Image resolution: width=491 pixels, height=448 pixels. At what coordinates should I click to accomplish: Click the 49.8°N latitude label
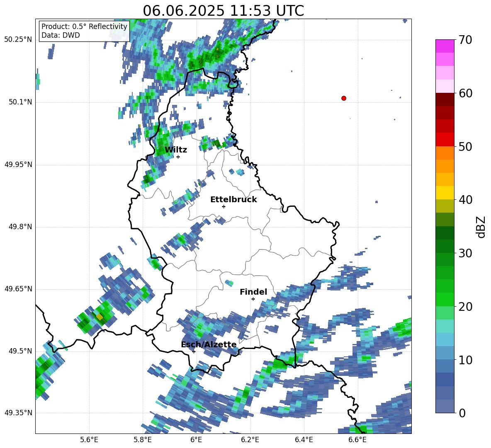(x=20, y=227)
